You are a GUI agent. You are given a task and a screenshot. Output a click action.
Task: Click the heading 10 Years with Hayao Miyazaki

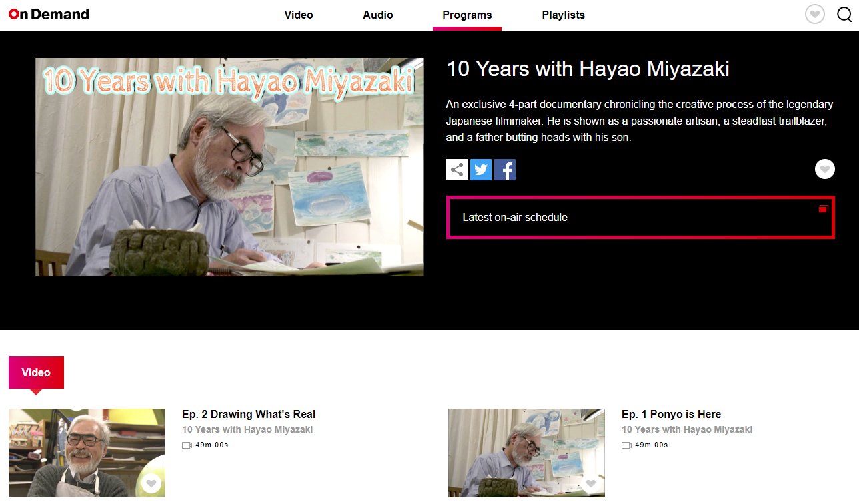[588, 69]
